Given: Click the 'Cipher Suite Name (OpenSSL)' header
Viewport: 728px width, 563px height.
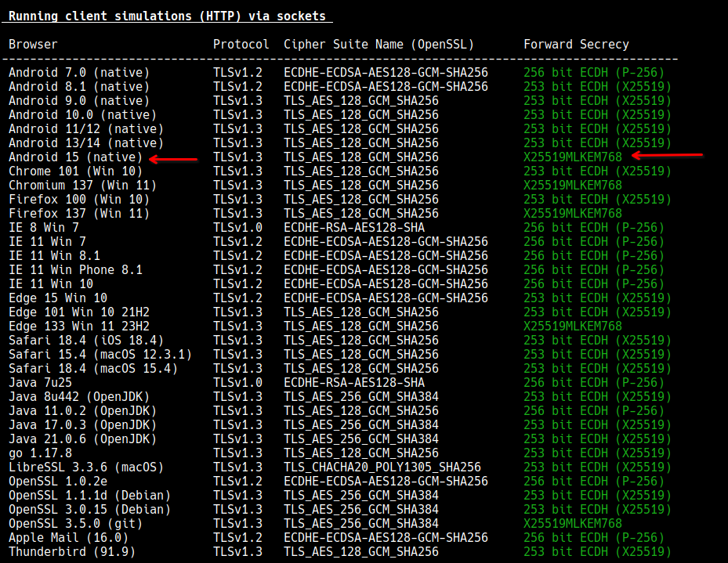Looking at the screenshot, I should (378, 45).
